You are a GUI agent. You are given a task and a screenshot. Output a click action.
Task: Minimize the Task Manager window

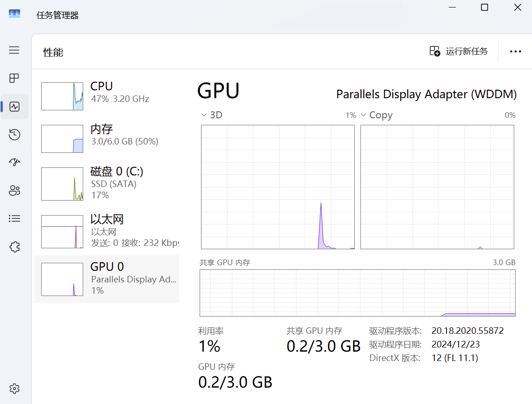click(452, 7)
